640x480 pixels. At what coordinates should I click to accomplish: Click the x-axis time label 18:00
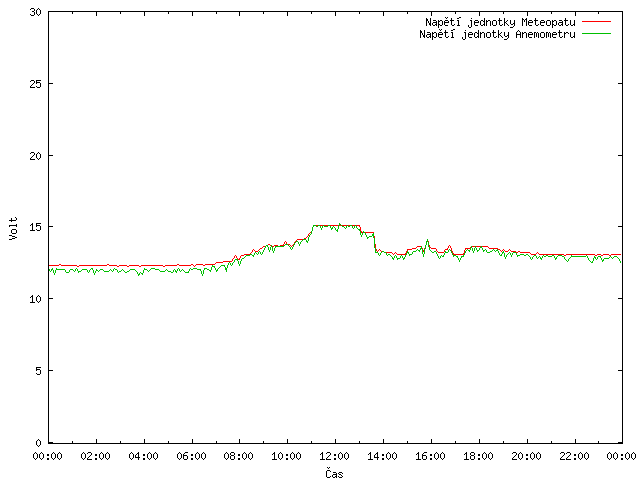478,456
